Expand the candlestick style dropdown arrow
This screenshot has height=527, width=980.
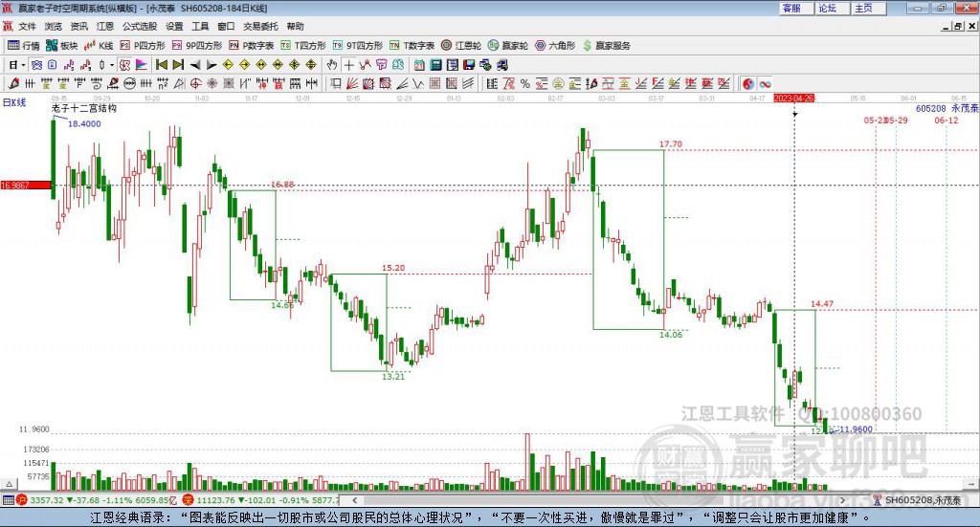pos(112,65)
